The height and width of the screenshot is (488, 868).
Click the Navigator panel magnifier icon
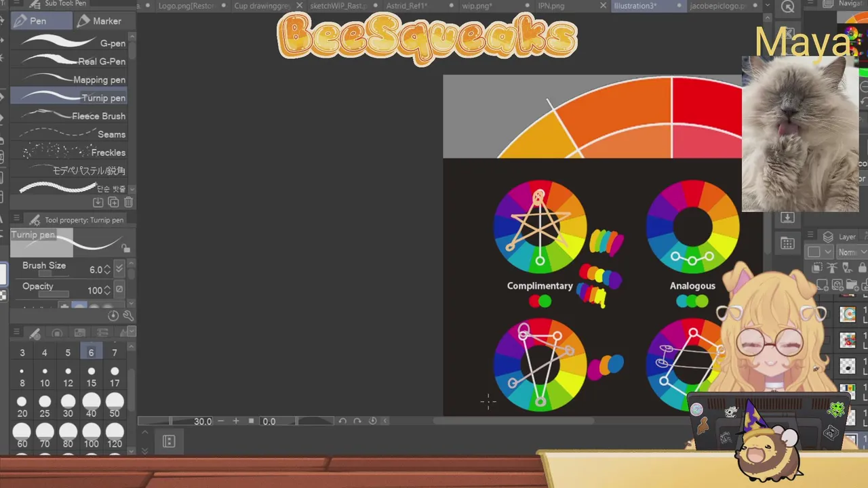coord(787,7)
